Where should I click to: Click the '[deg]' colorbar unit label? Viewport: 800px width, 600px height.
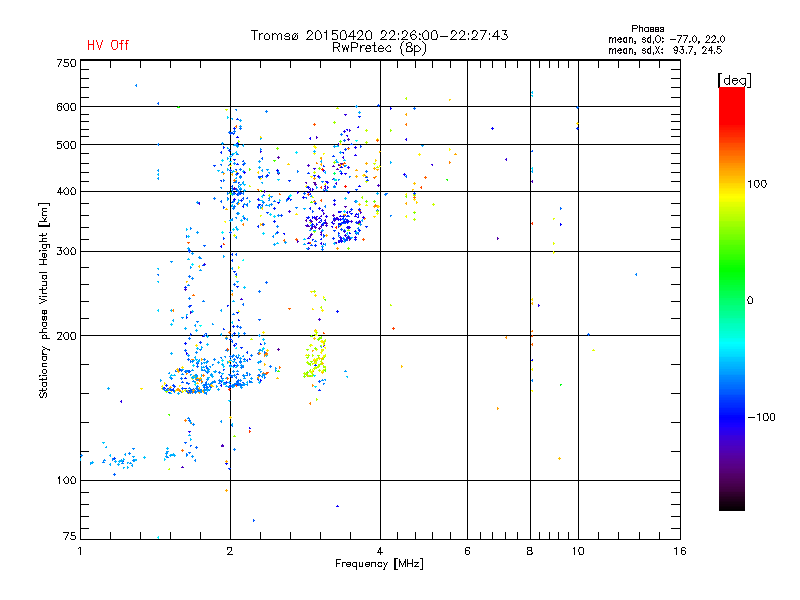(x=734, y=80)
